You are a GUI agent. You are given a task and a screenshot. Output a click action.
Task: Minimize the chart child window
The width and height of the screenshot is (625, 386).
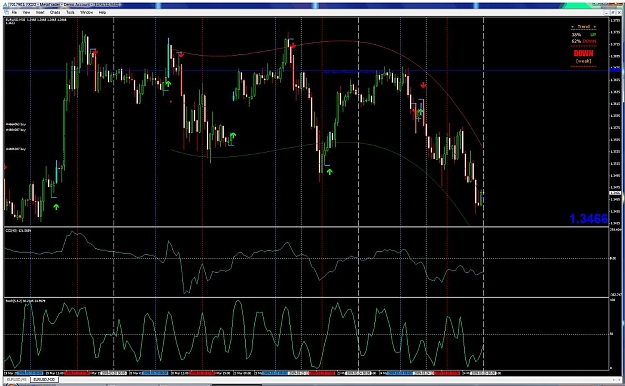coord(607,12)
